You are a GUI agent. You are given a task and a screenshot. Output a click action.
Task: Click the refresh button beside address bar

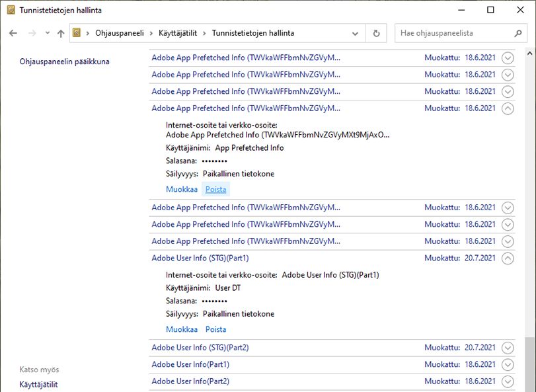pyautogui.click(x=376, y=33)
